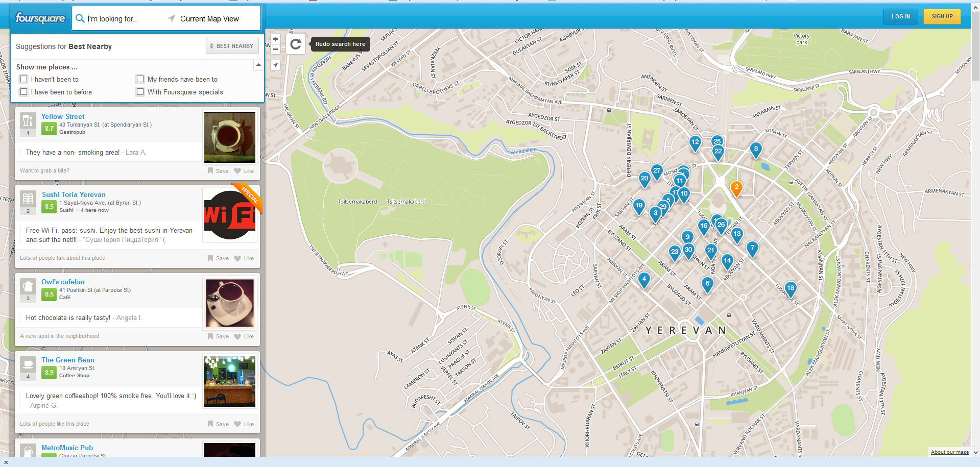Save Sushi Toria Yerevan venue
The width and height of the screenshot is (980, 467).
click(218, 258)
